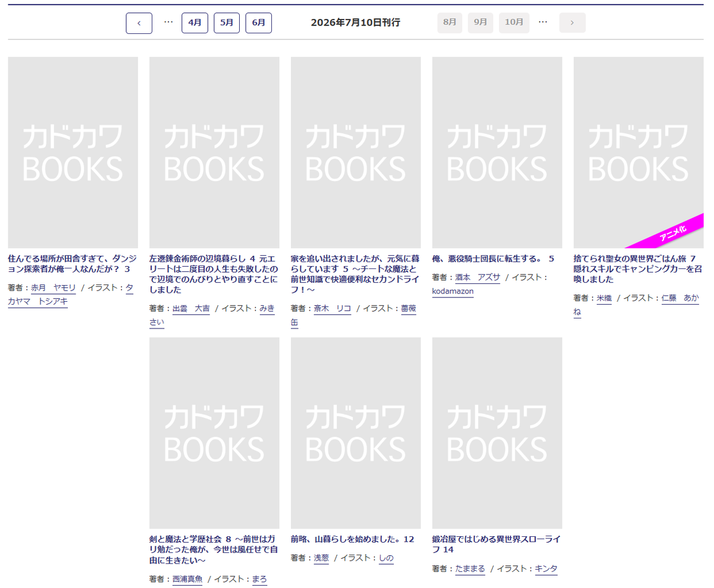Viewport: 714px width, 588px height.
Task: Select the 10月 month button
Action: click(514, 23)
